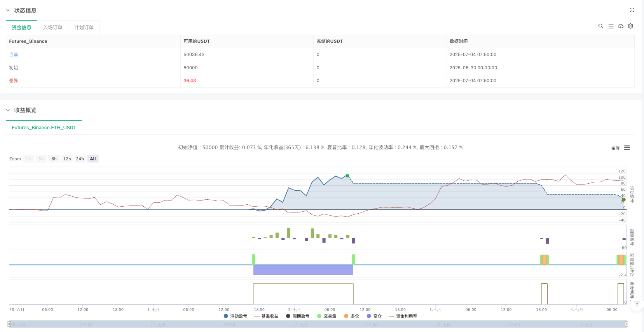This screenshot has height=332, width=644.
Task: Collapse the 状态信息 section
Action: coord(8,10)
